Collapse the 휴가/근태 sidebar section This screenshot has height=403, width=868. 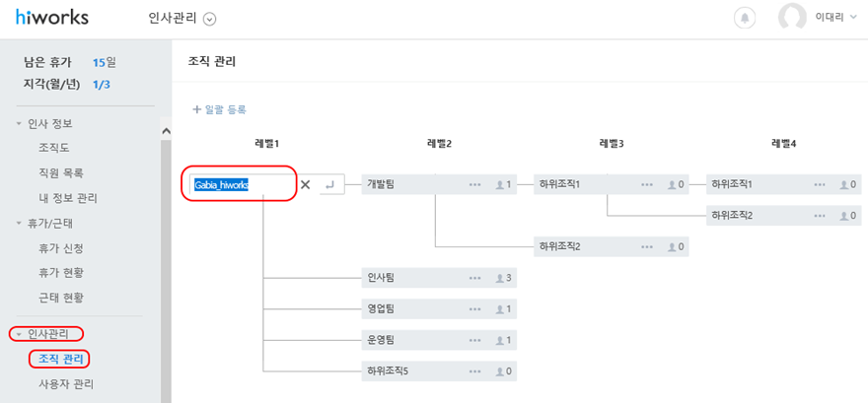44,224
